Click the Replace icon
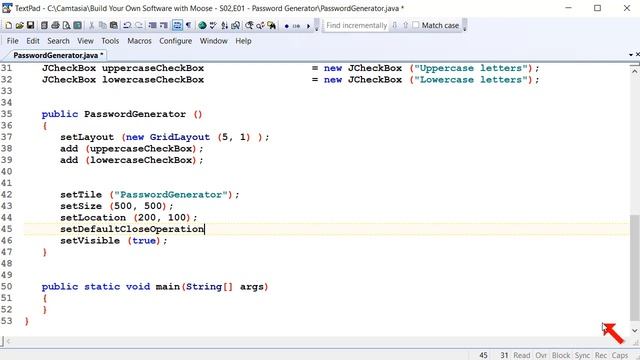The image size is (640, 360). click(x=260, y=25)
